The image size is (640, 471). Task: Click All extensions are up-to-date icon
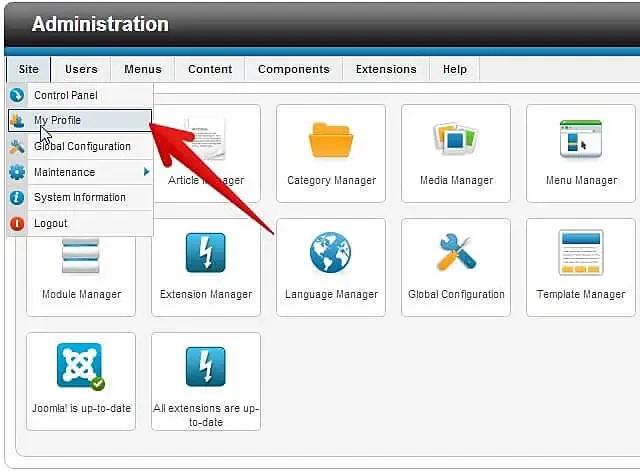pos(206,367)
